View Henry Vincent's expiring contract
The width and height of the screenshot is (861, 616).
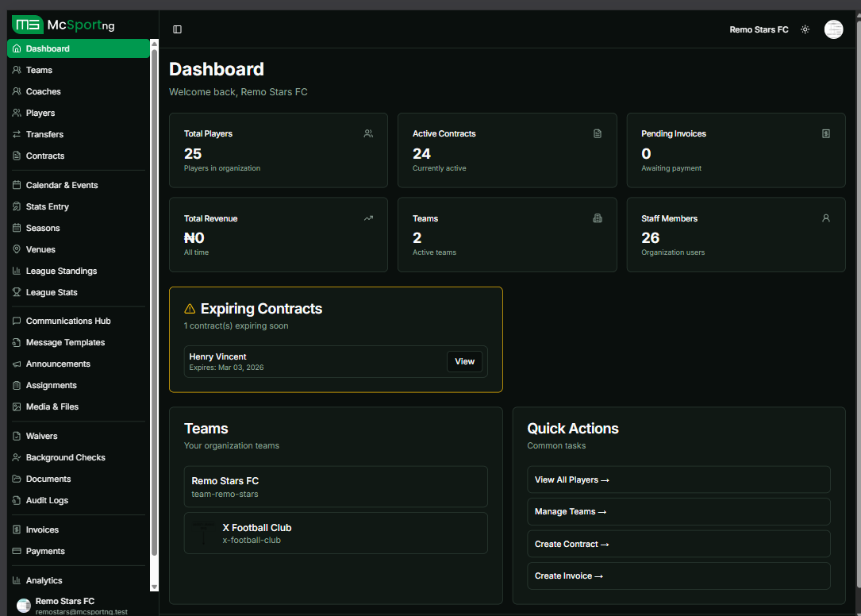(x=464, y=361)
